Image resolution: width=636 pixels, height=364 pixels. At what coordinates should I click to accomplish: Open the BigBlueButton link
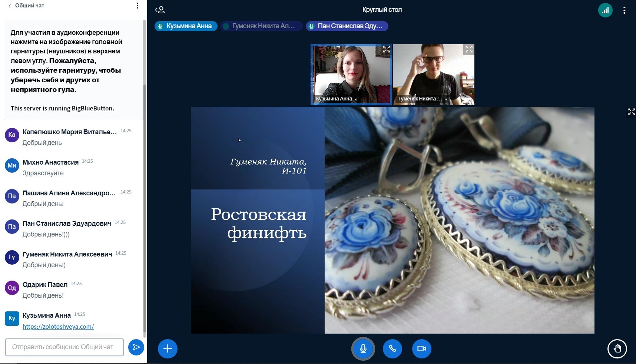(x=92, y=108)
